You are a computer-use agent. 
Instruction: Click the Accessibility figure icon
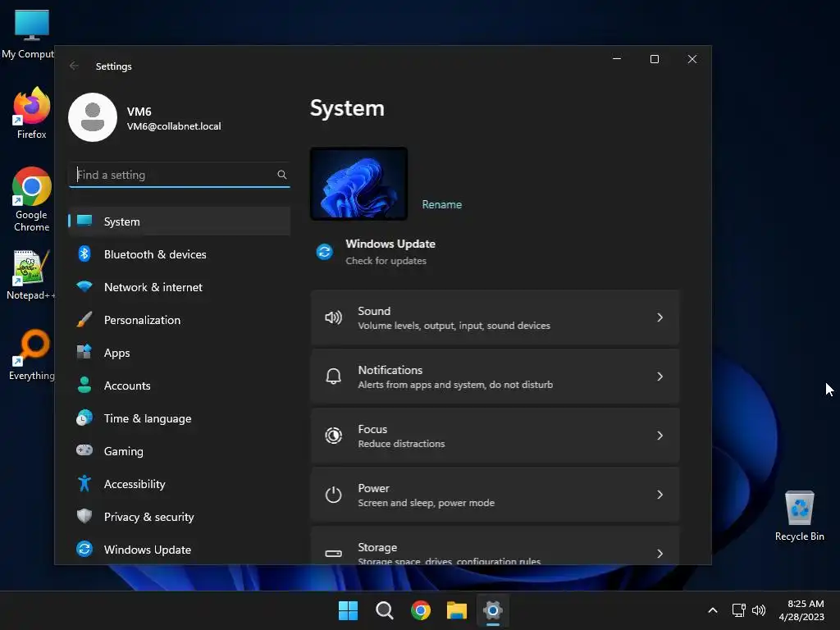click(84, 483)
